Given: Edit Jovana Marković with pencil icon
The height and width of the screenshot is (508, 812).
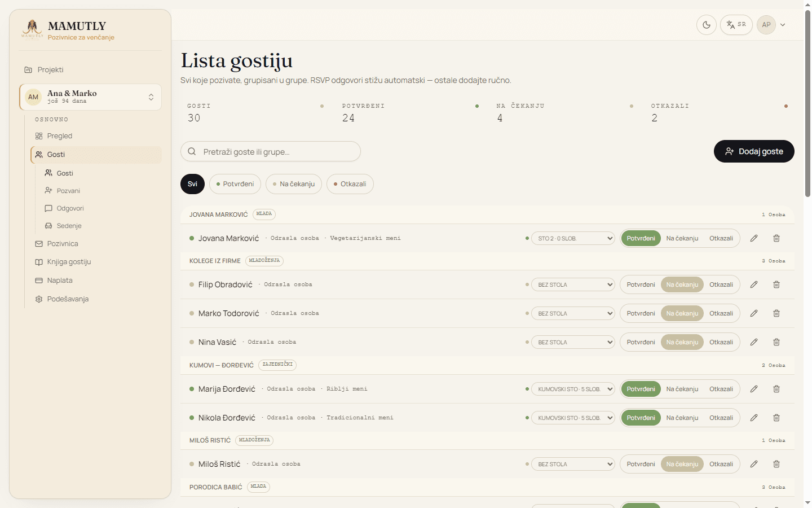Looking at the screenshot, I should 754,238.
